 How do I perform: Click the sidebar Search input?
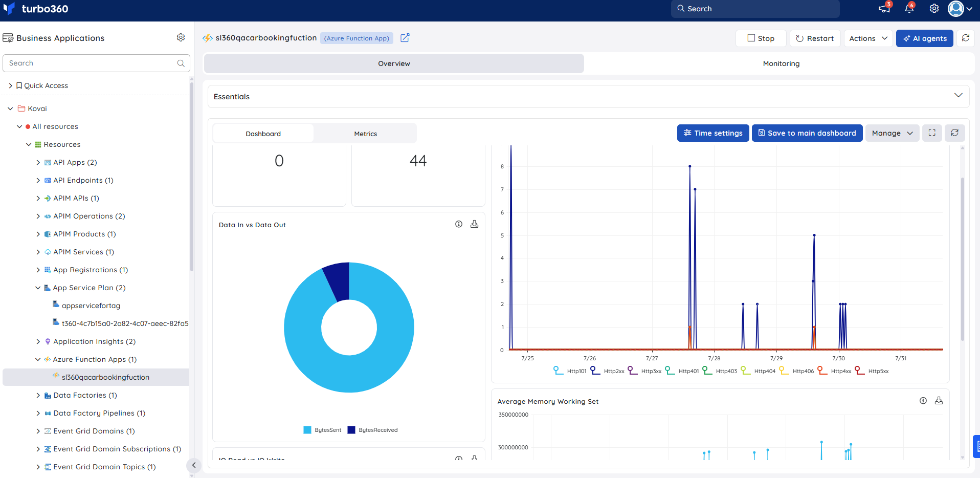[x=96, y=63]
